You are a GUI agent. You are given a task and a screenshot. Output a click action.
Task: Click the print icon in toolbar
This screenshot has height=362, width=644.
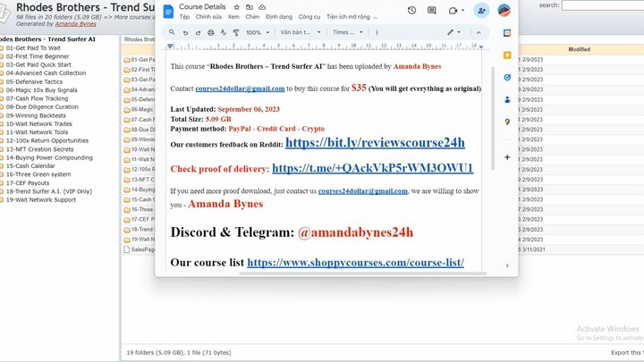point(211,32)
